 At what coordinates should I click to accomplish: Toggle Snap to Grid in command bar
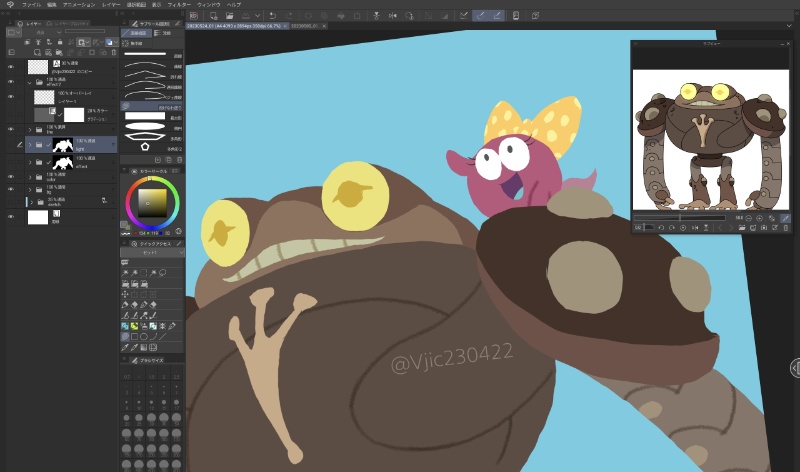[497, 16]
